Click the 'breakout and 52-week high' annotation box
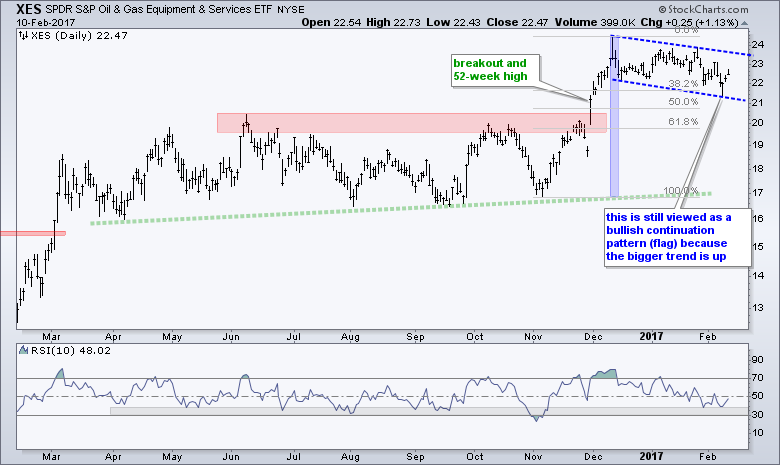The width and height of the screenshot is (780, 465). [x=496, y=70]
